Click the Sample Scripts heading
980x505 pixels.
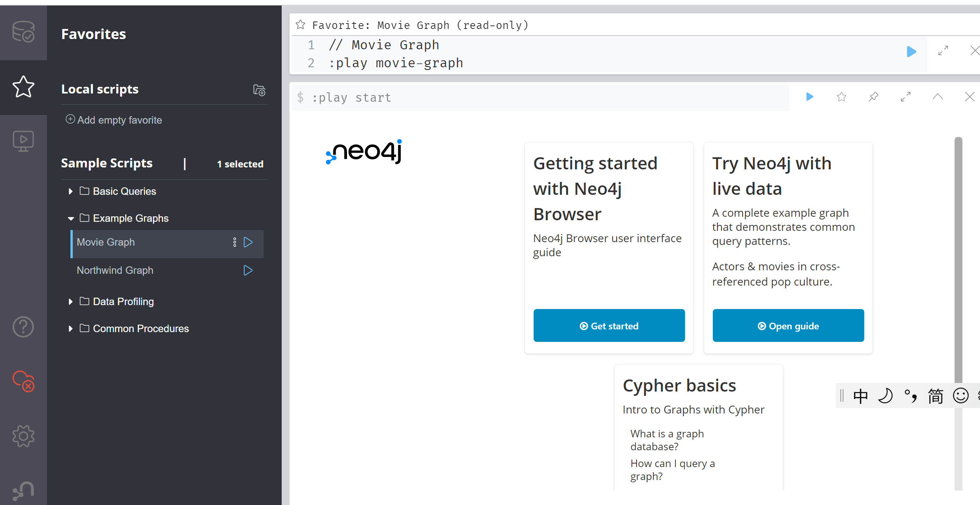pyautogui.click(x=107, y=163)
